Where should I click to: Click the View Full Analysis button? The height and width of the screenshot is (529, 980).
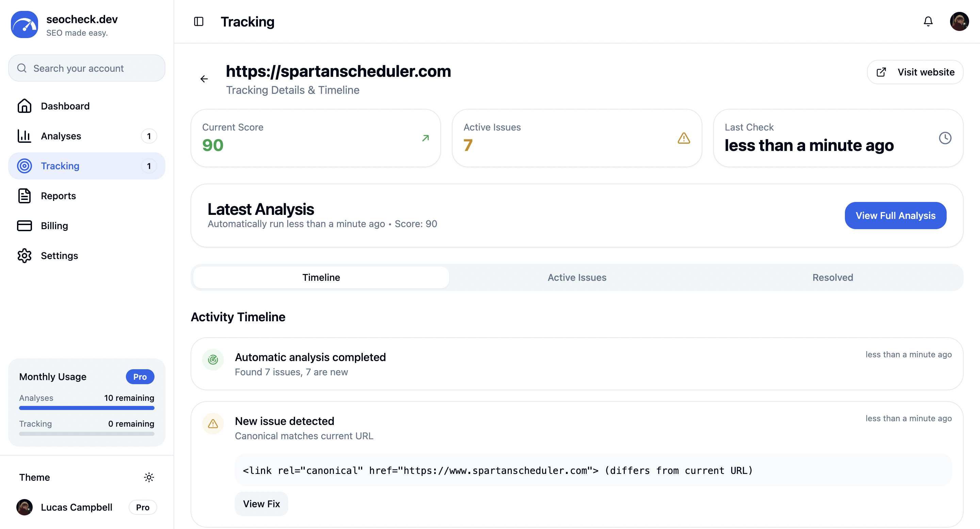896,216
